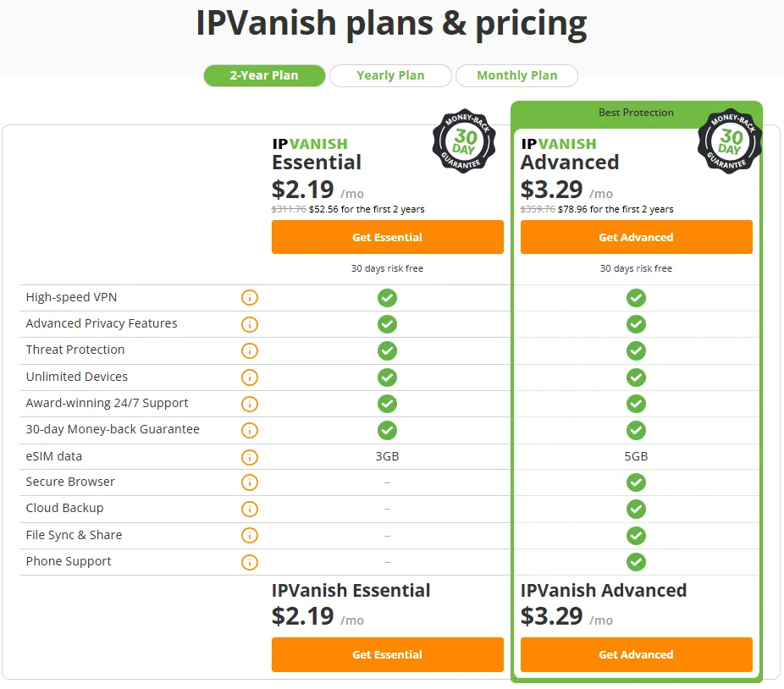Show info for Phone Support
Image resolution: width=784 pixels, height=689 pixels.
(249, 562)
